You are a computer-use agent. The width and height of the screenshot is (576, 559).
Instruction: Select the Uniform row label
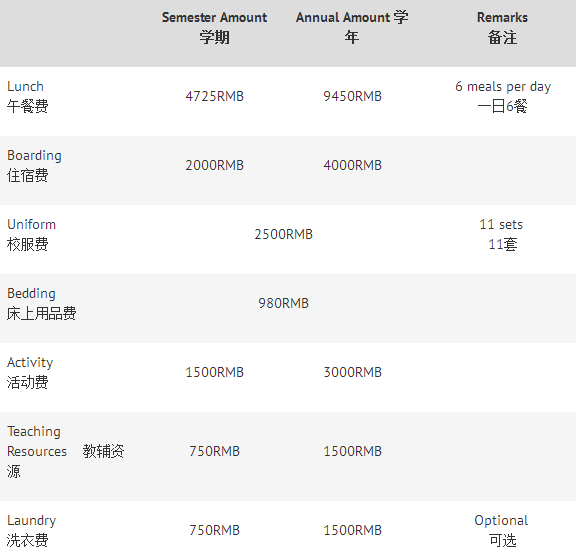pos(31,234)
